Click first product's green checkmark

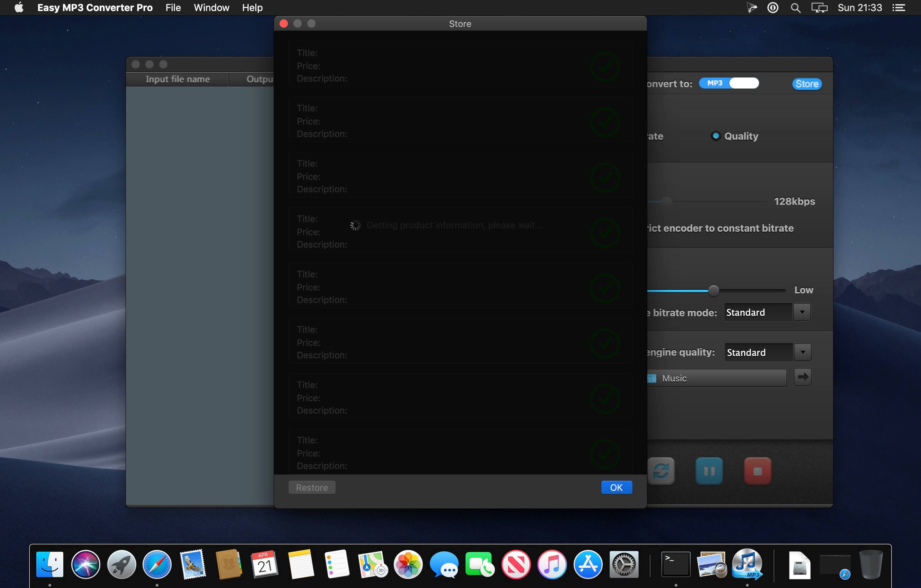point(605,66)
